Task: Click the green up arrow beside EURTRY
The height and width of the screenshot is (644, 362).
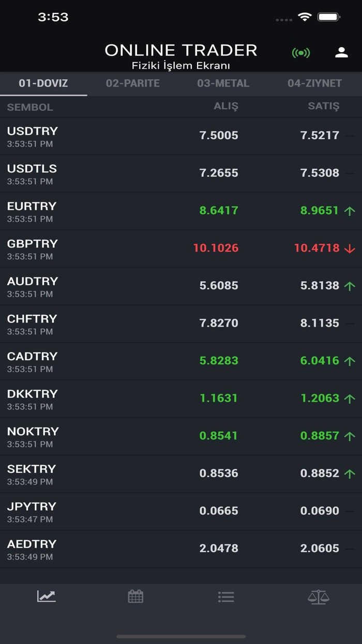Action: pyautogui.click(x=351, y=211)
